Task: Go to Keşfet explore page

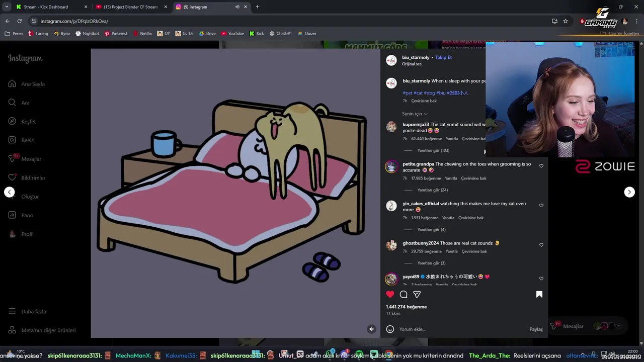Action: click(22, 121)
